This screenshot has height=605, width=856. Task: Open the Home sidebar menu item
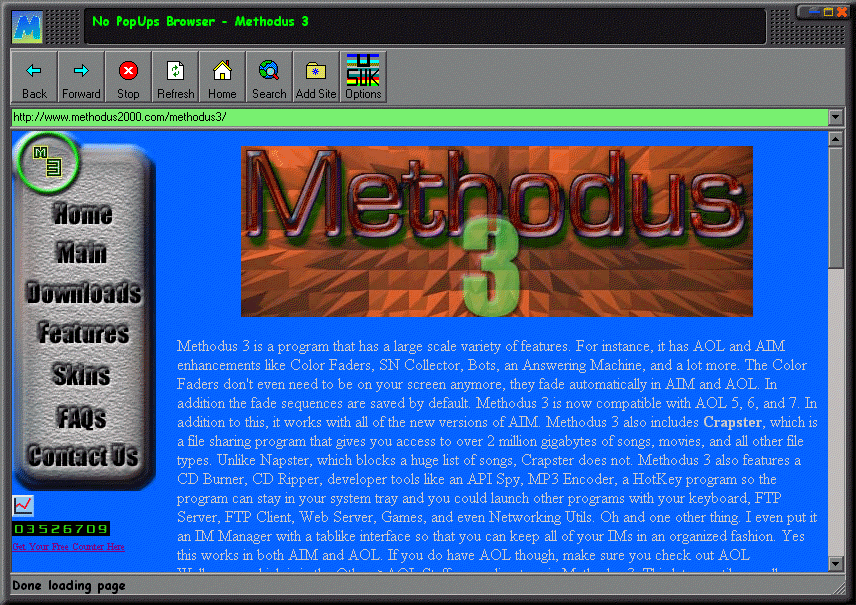pyautogui.click(x=83, y=214)
